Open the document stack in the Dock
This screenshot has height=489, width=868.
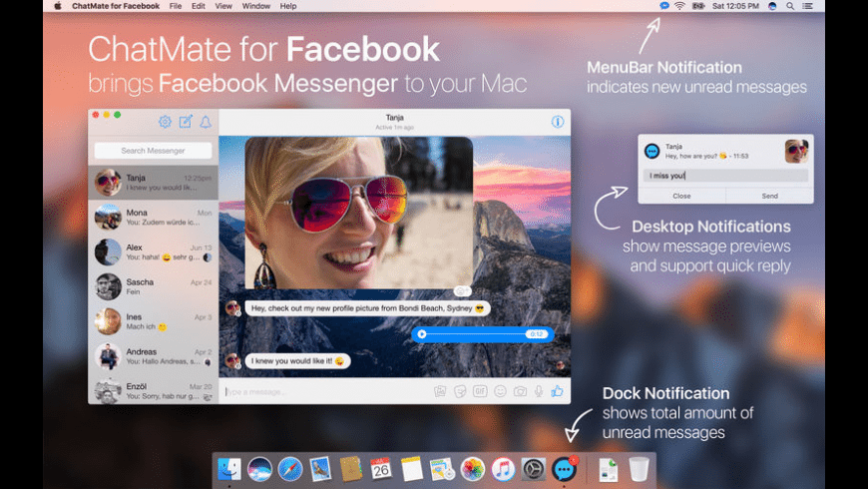point(608,470)
